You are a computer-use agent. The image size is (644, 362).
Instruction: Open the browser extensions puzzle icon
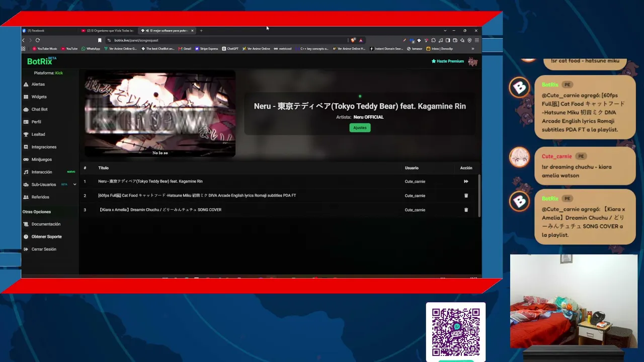coord(433,40)
